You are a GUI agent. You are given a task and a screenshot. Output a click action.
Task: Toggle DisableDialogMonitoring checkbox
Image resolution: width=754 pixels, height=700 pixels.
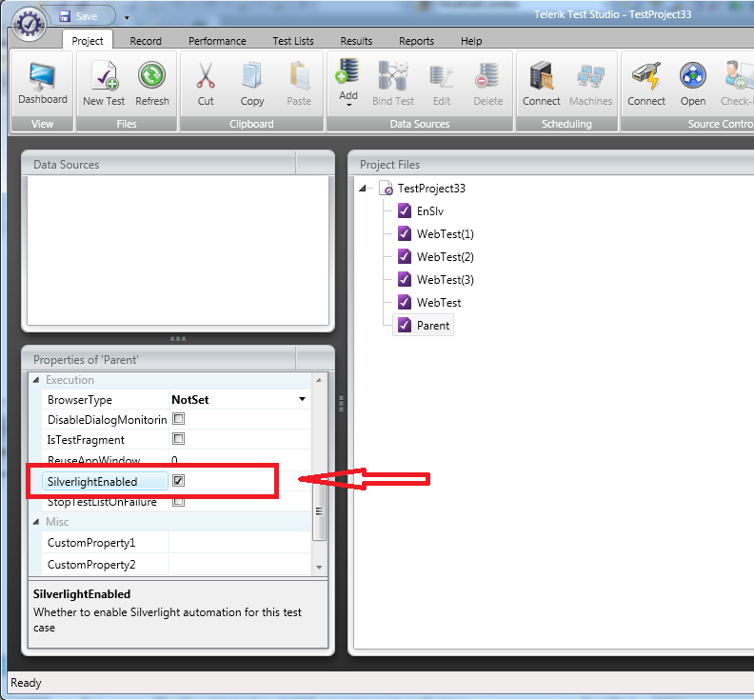click(178, 419)
